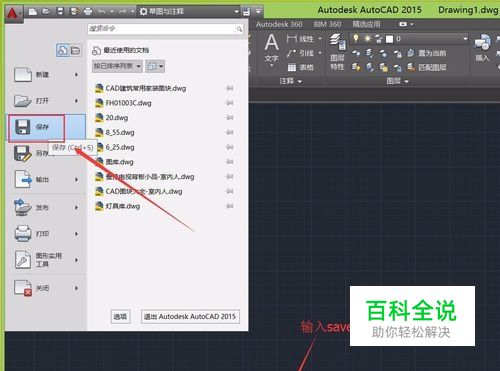Pin FH01003C.dwg to the recent list
This screenshot has height=371, width=500.
(x=230, y=103)
